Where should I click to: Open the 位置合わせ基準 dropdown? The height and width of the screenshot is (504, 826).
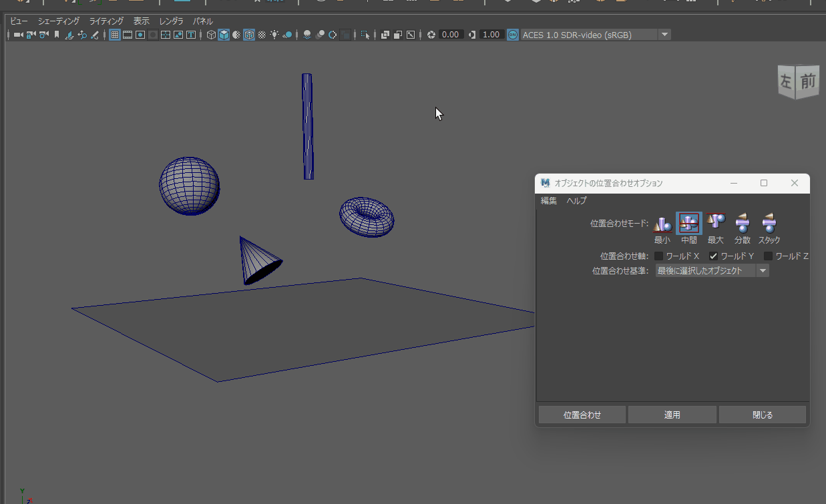(x=712, y=270)
